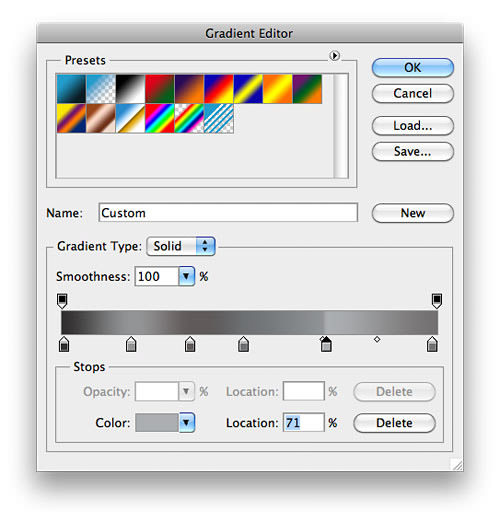Expand the Smoothness percentage dropdown arrow

186,276
